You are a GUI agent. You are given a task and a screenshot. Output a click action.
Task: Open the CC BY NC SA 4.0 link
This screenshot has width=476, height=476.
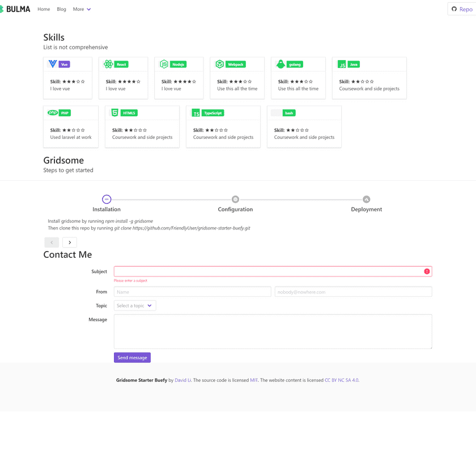(341, 380)
